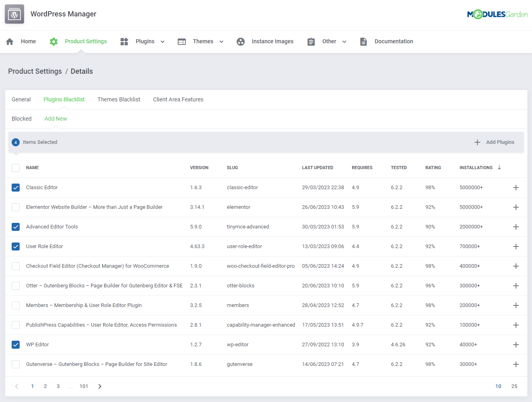Jump to page 101

point(84,386)
